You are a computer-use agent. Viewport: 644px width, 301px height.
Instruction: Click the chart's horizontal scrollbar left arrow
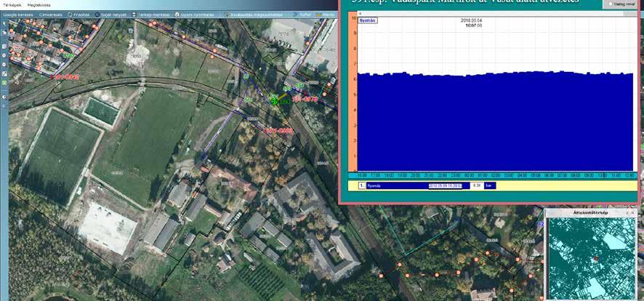361,14
